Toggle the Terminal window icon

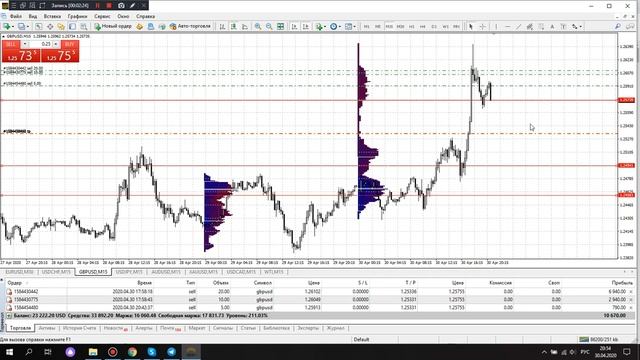[72, 26]
